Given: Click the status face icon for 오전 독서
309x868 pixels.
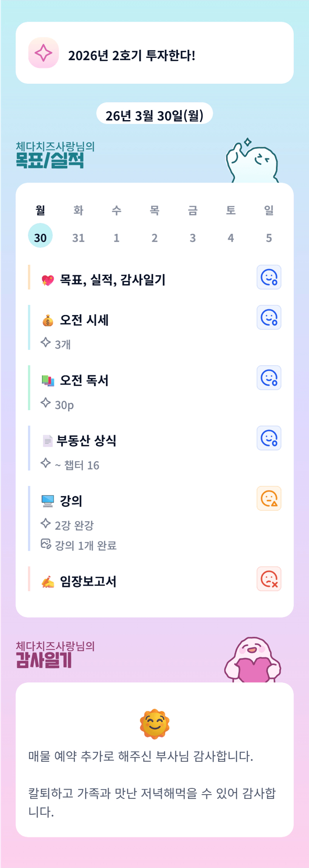Looking at the screenshot, I should [x=269, y=378].
